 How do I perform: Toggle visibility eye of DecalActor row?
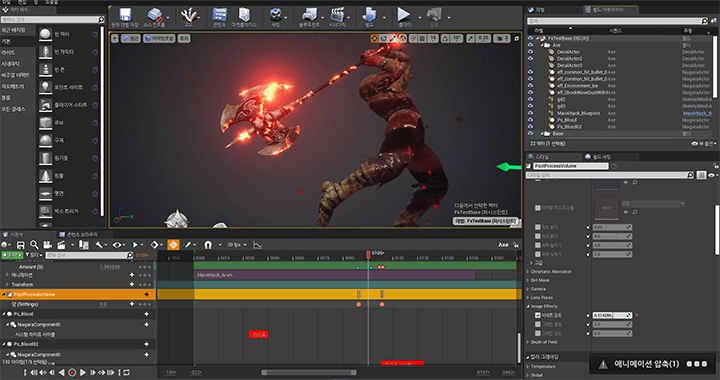pos(530,52)
